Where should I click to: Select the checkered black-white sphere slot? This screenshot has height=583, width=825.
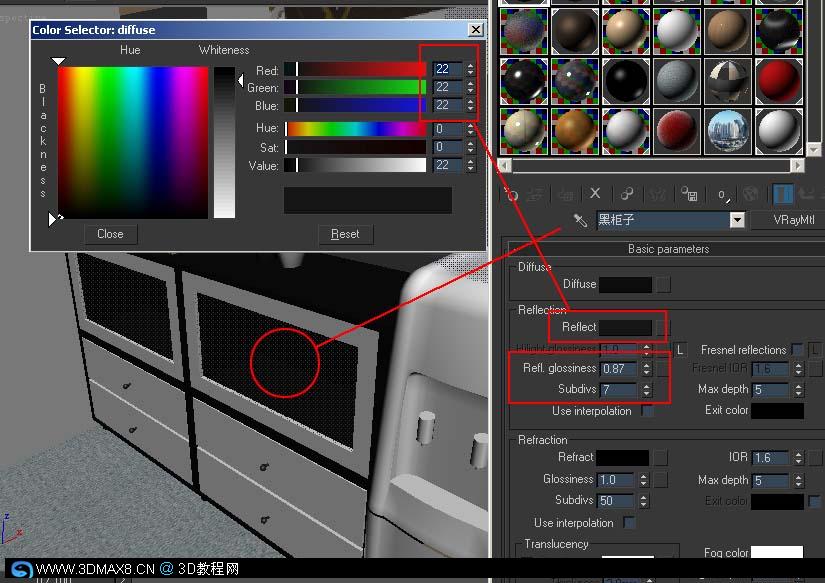(728, 80)
